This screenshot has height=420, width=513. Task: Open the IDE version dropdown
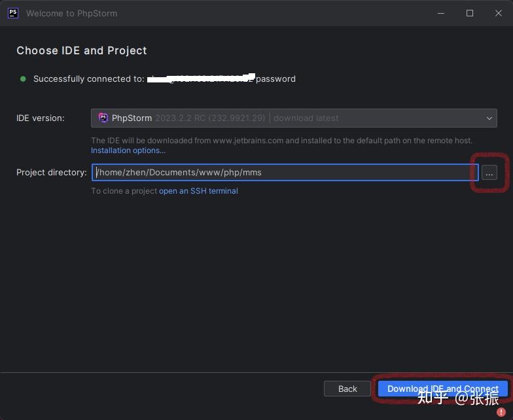294,118
